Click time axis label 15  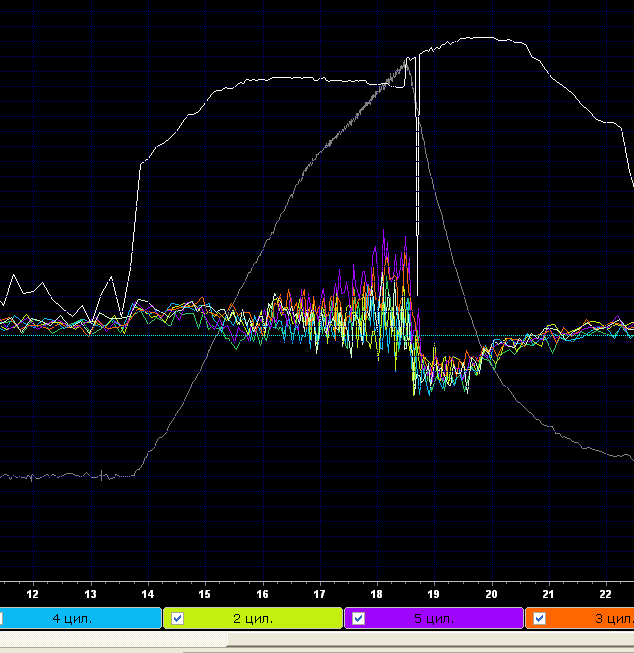point(205,594)
